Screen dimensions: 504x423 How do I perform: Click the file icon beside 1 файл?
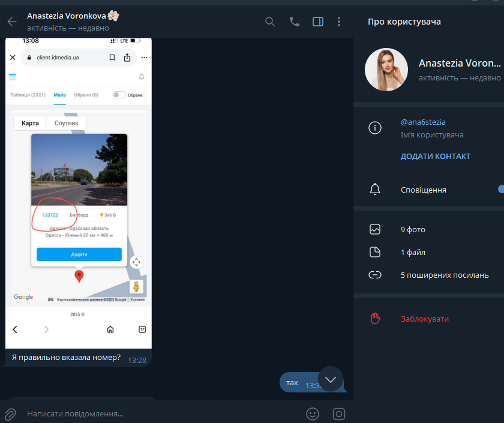[375, 252]
